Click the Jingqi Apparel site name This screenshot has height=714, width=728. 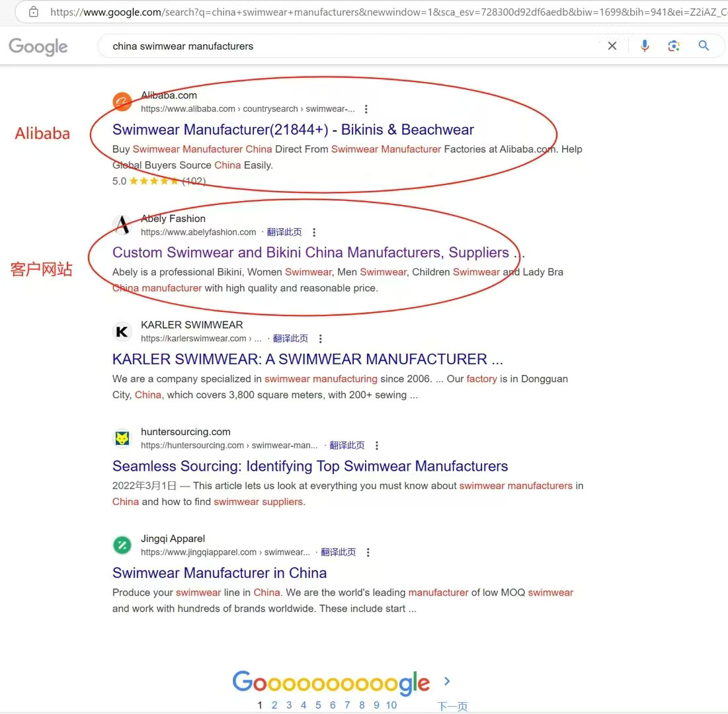click(173, 539)
